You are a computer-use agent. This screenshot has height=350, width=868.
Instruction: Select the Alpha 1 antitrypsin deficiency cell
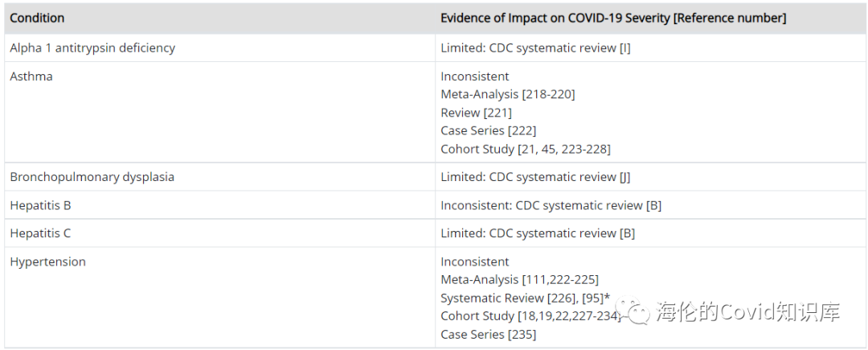[x=92, y=47]
